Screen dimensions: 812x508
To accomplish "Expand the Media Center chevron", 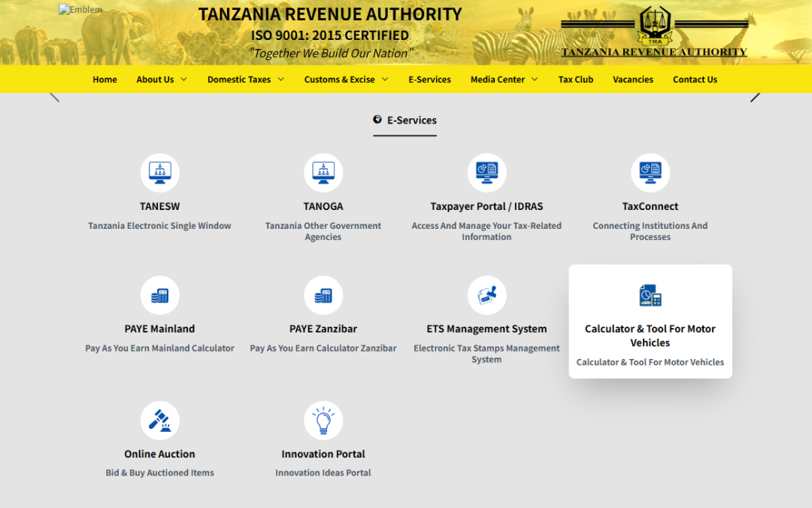I will [535, 79].
